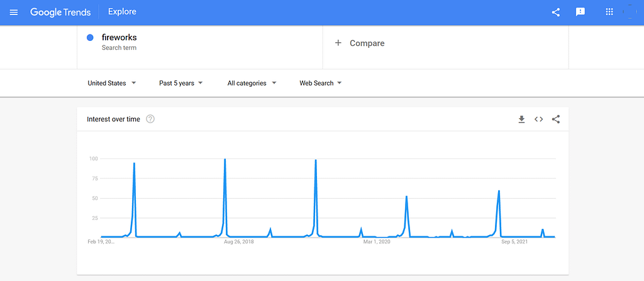Click the 2018 peak on chart
Image resolution: width=644 pixels, height=281 pixels.
click(225, 160)
